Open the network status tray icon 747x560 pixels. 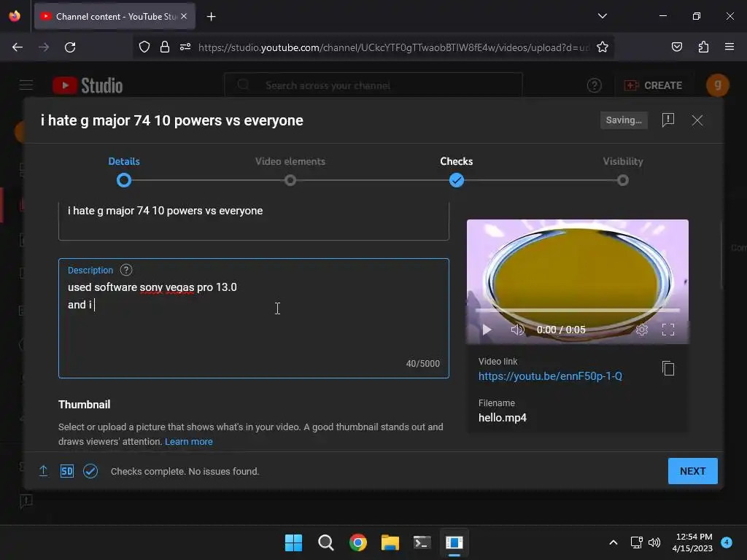(x=636, y=542)
